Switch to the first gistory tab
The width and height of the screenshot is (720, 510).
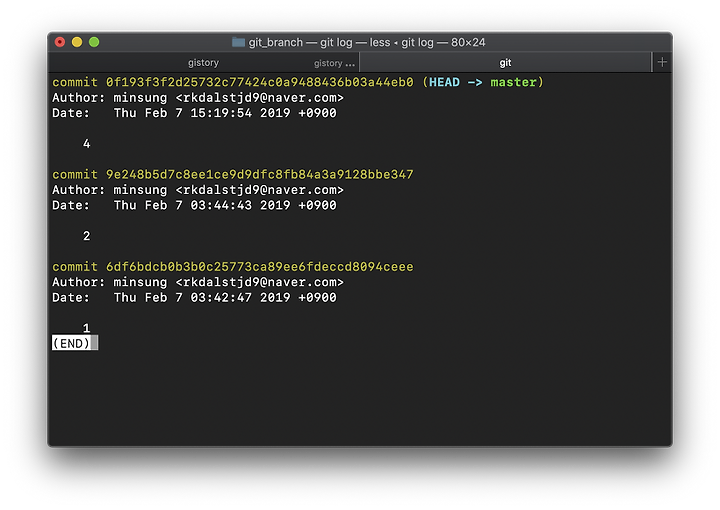pos(203,62)
